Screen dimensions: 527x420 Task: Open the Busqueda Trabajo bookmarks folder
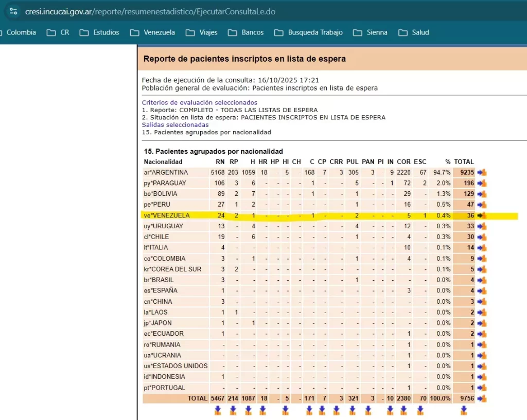pyautogui.click(x=308, y=32)
